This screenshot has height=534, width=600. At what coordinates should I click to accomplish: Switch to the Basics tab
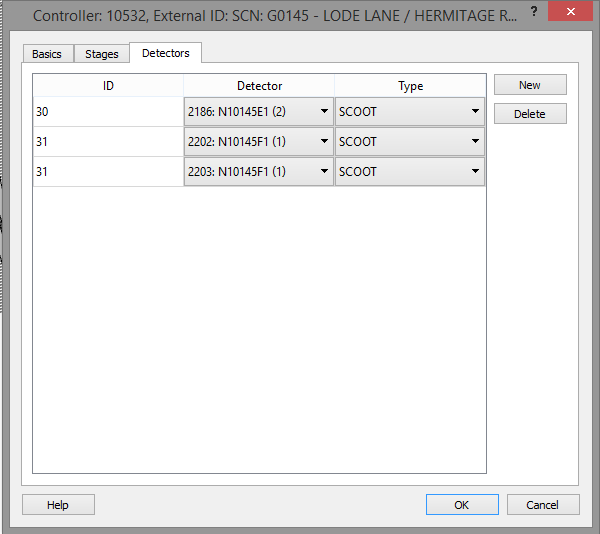(x=48, y=54)
